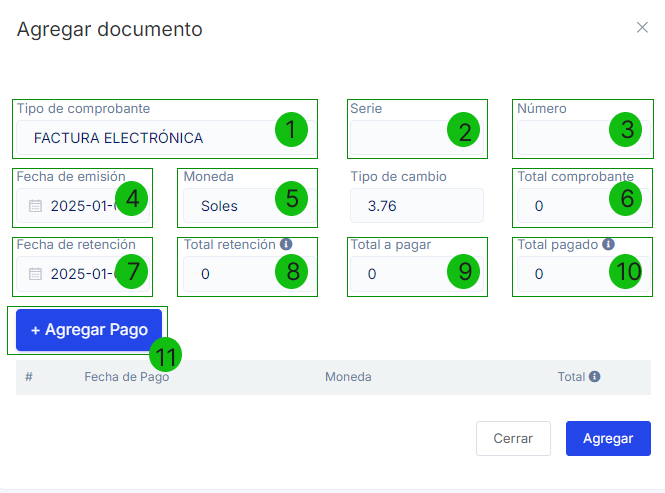Click the Fecha de Pago column header
This screenshot has height=493, width=665.
click(x=126, y=377)
